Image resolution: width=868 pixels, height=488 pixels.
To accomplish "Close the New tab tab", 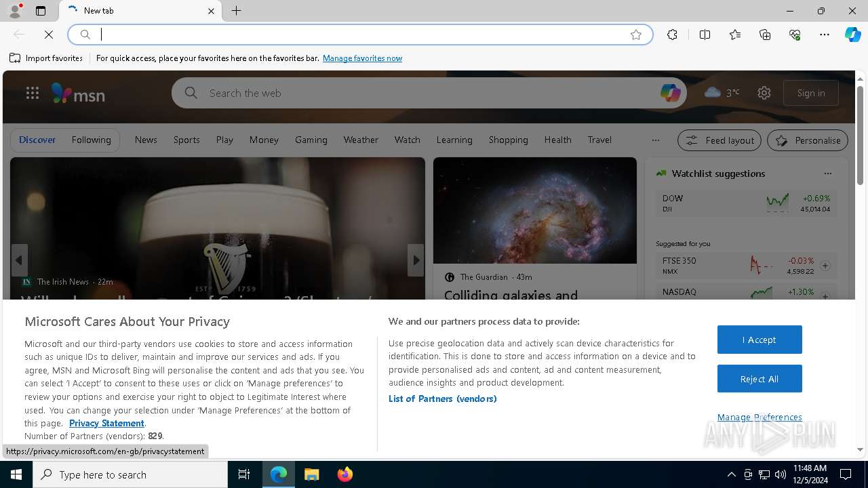I will (211, 11).
